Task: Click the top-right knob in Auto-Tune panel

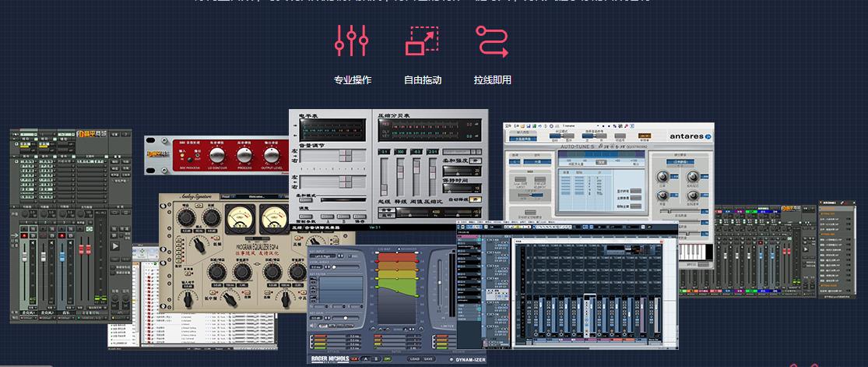Action: (693, 177)
